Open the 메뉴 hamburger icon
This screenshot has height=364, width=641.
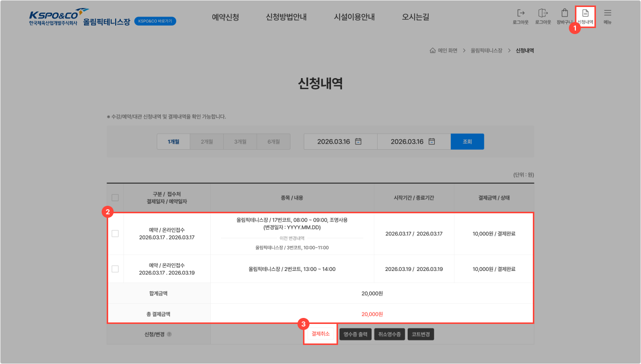coord(607,13)
